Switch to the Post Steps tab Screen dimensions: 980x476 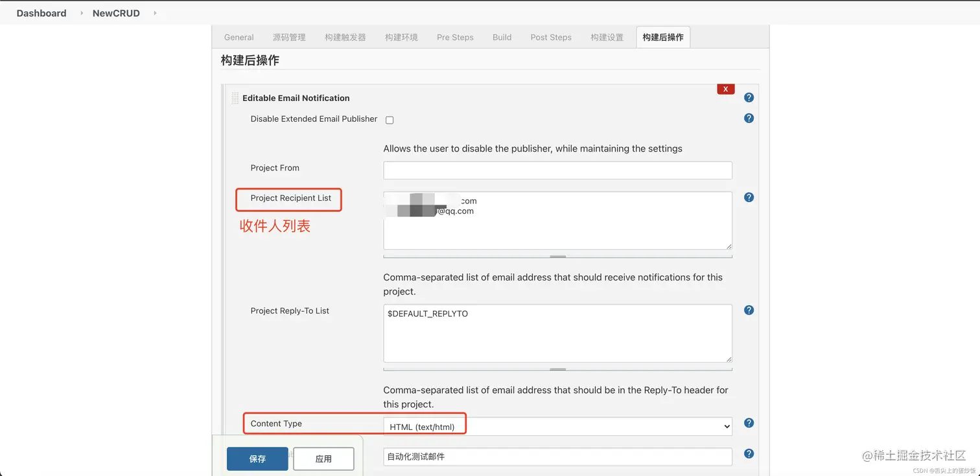click(x=551, y=38)
